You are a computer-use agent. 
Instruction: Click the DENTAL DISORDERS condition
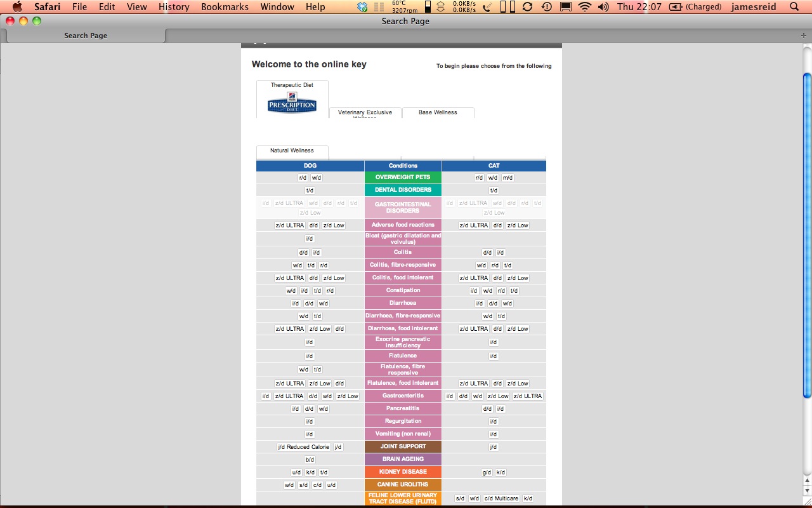point(403,190)
